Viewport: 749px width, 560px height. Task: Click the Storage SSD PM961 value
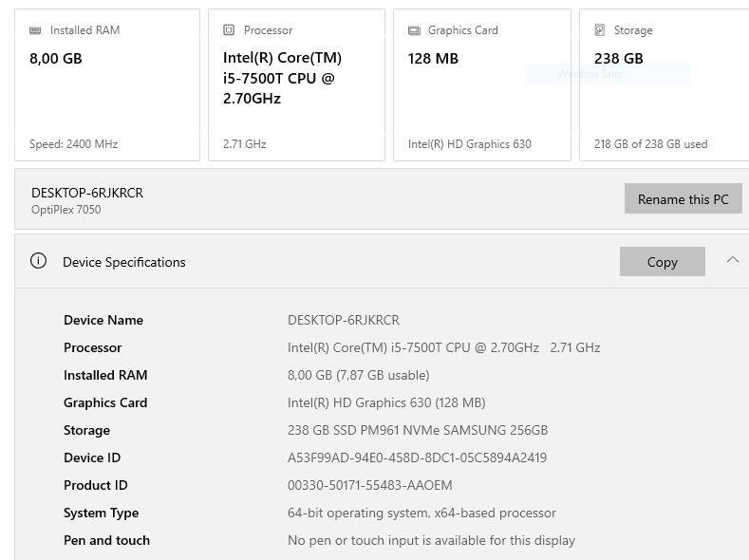417,430
